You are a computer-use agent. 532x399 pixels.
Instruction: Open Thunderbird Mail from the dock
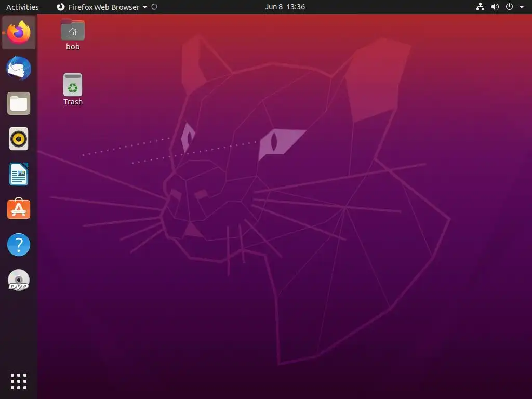click(x=19, y=68)
